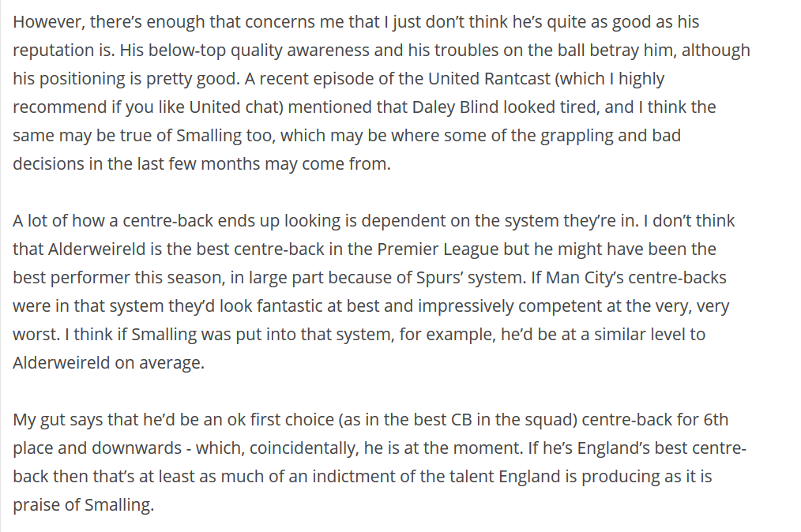The image size is (801, 532).
Task: Click the word "coincidentally" in the last paragraph
Action: (x=303, y=448)
